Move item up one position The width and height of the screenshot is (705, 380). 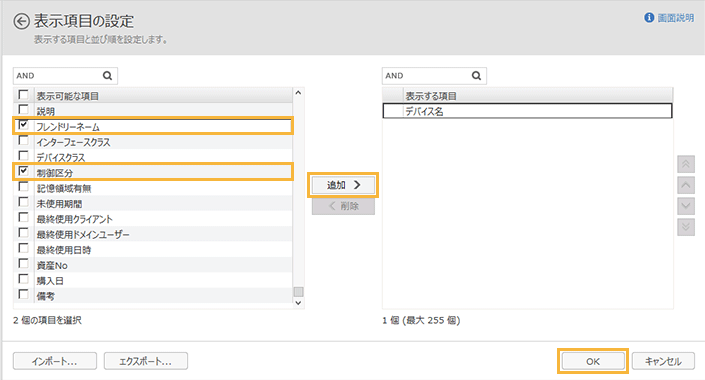pyautogui.click(x=686, y=185)
